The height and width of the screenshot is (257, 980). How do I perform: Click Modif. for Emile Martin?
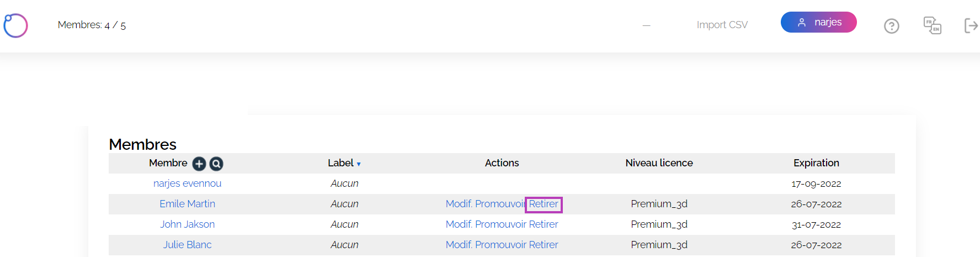[459, 204]
